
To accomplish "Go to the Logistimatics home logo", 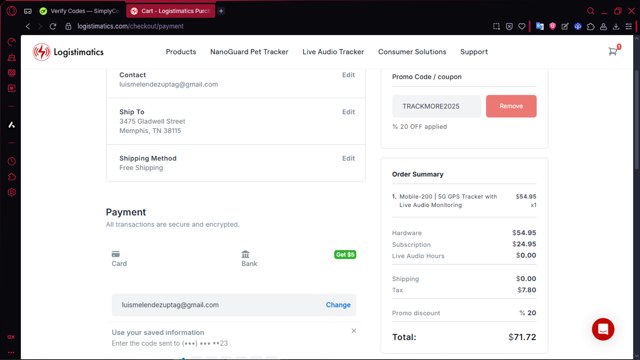I will 68,52.
